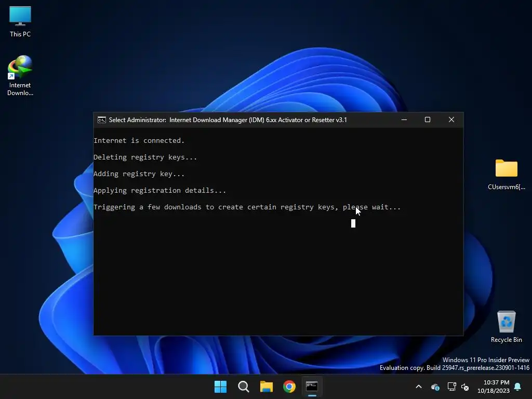
Task: Click the "Applying registration details..." line
Action: click(159, 190)
